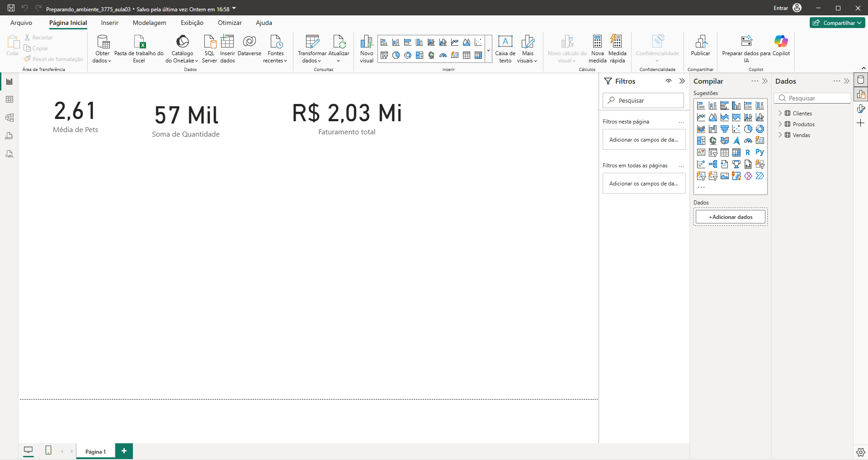The height and width of the screenshot is (460, 868).
Task: Click the Atualizar button
Action: click(x=339, y=49)
